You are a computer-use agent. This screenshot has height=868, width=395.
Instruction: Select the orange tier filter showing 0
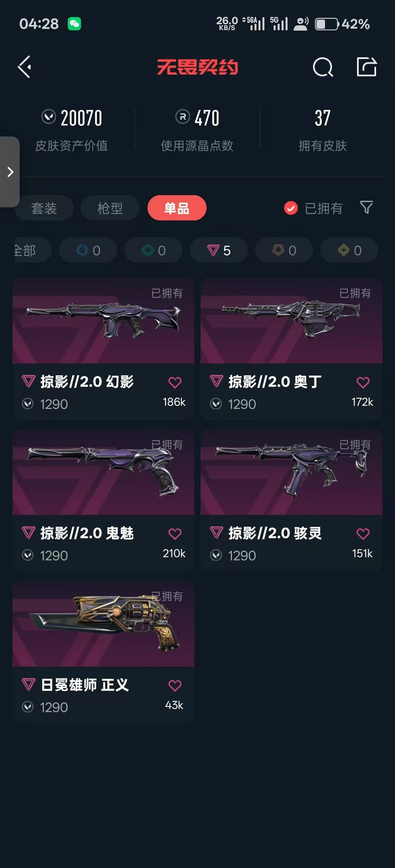point(284,250)
